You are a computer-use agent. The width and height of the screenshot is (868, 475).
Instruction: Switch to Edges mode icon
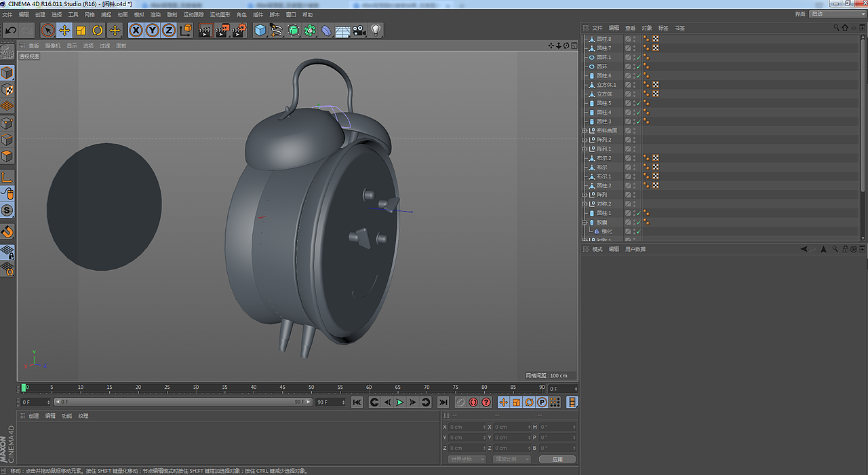pos(7,139)
